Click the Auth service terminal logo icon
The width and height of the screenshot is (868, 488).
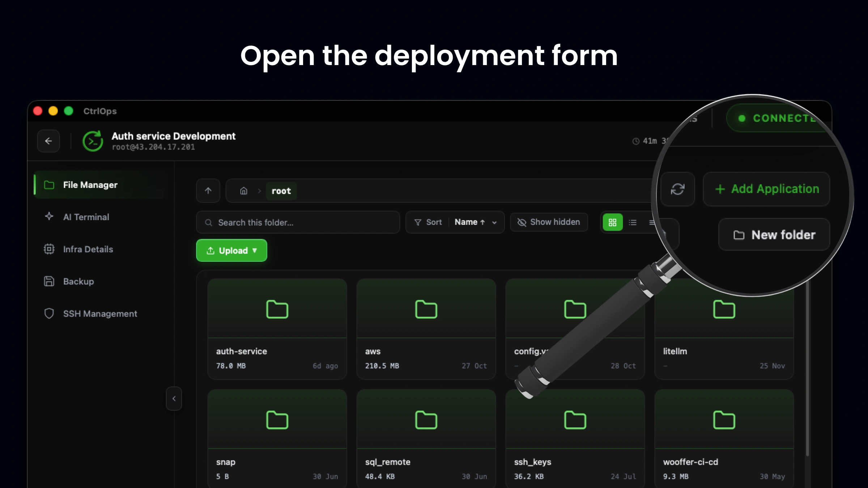pos(93,141)
